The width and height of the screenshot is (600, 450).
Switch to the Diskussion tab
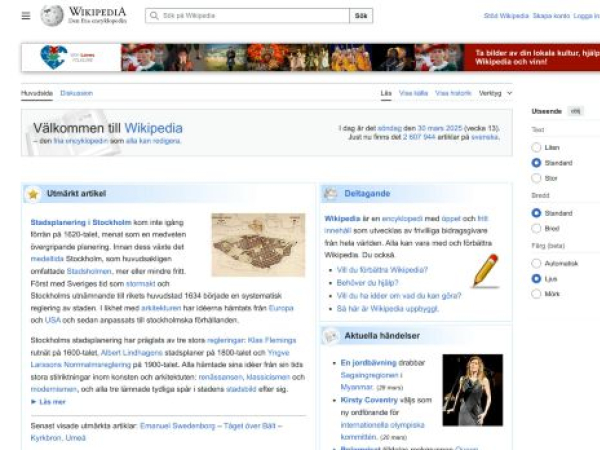tap(77, 93)
